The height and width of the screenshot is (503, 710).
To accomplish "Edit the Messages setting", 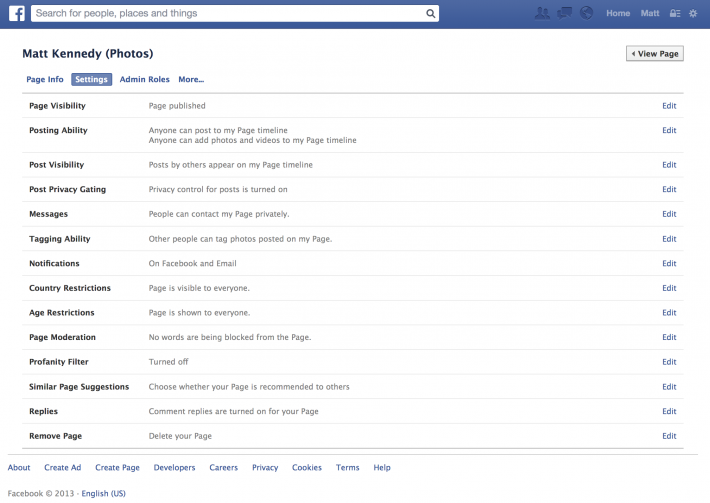I will pyautogui.click(x=669, y=214).
